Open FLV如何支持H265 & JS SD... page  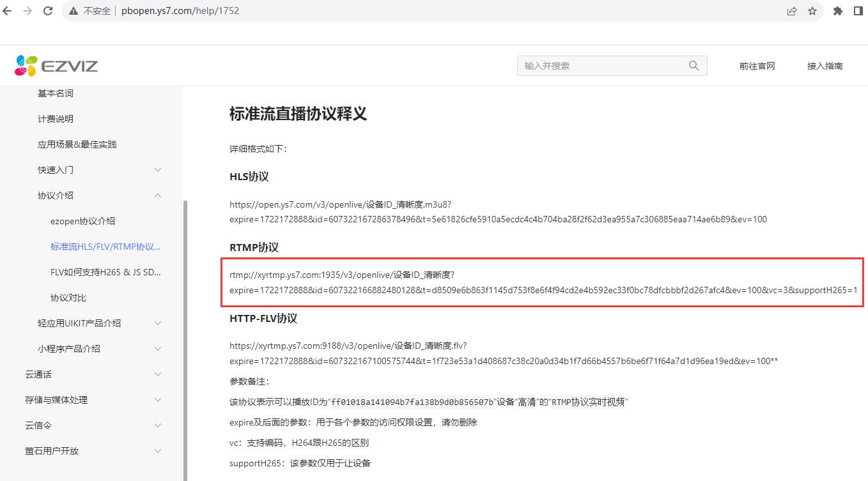[105, 272]
